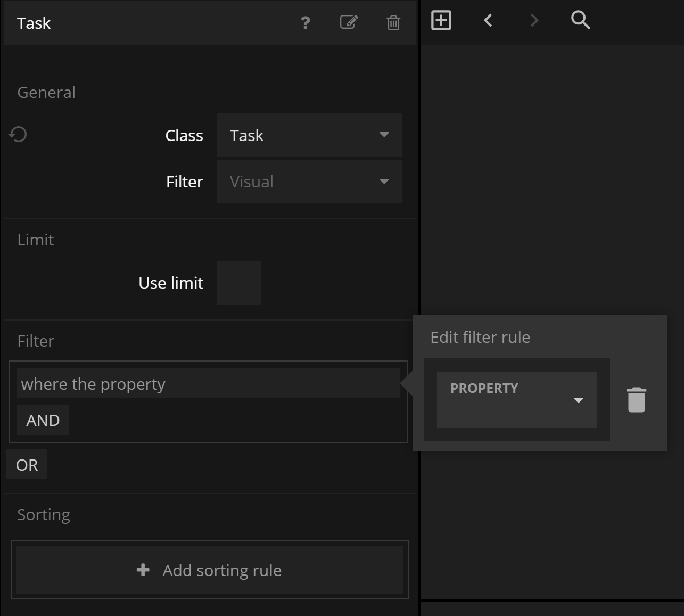Enable the Use limit checkbox
684x616 pixels.
(x=238, y=283)
